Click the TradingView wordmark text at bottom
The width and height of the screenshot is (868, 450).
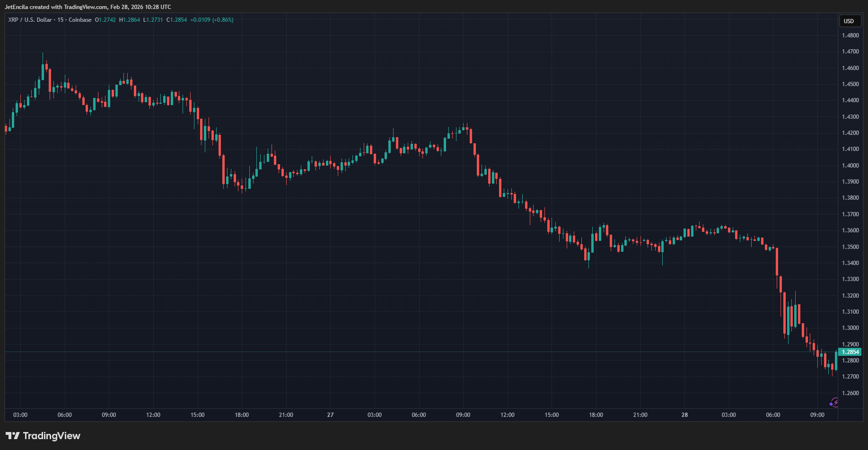52,436
